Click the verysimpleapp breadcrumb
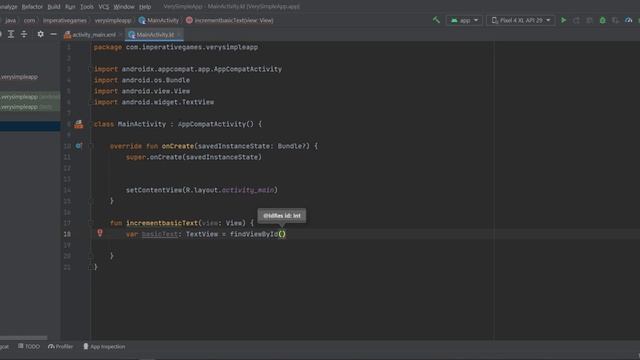The height and width of the screenshot is (360, 640). [113, 20]
